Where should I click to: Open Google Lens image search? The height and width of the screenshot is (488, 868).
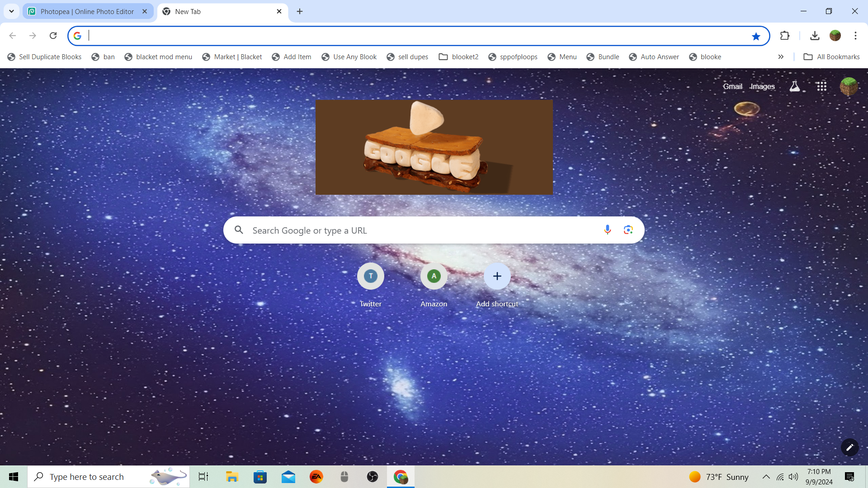(628, 230)
